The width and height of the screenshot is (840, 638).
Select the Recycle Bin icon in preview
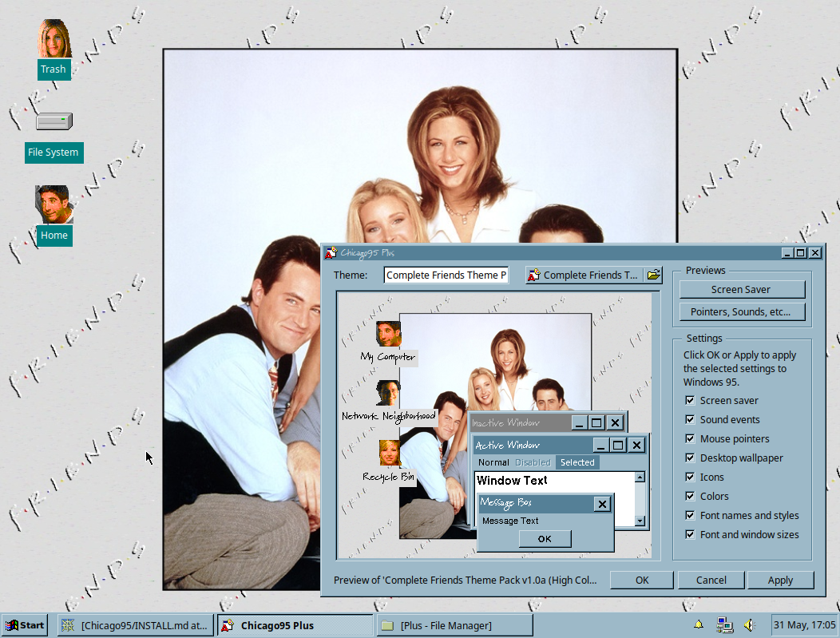(388, 454)
